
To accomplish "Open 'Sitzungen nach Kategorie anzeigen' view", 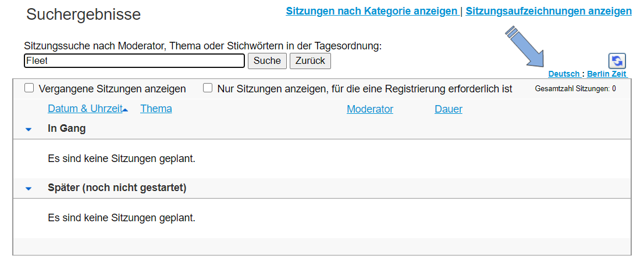I will [x=372, y=11].
